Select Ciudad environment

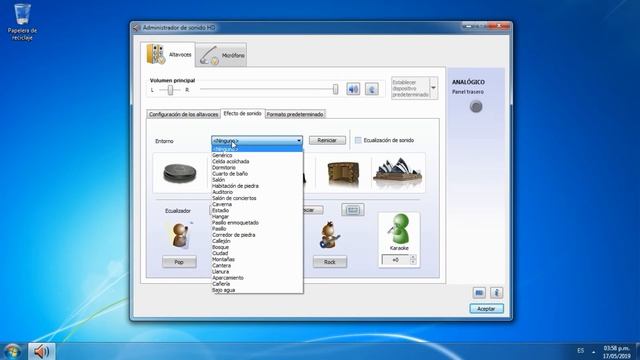click(257, 253)
